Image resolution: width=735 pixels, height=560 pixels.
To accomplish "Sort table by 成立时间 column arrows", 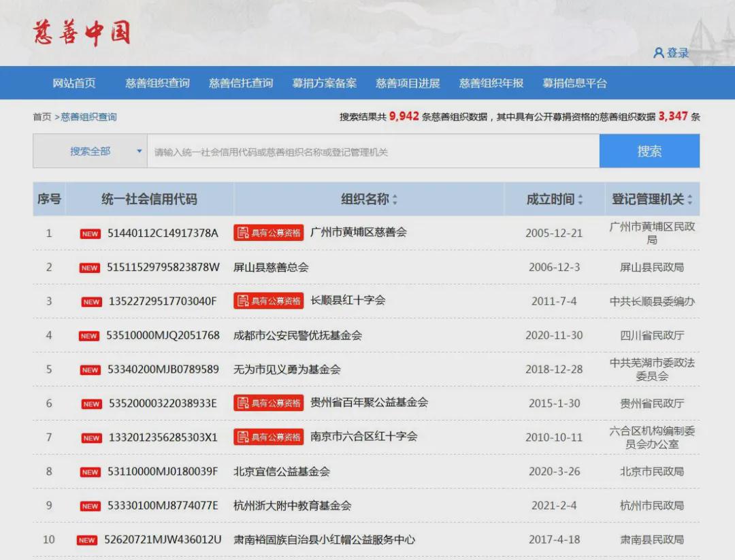I will pyautogui.click(x=581, y=199).
